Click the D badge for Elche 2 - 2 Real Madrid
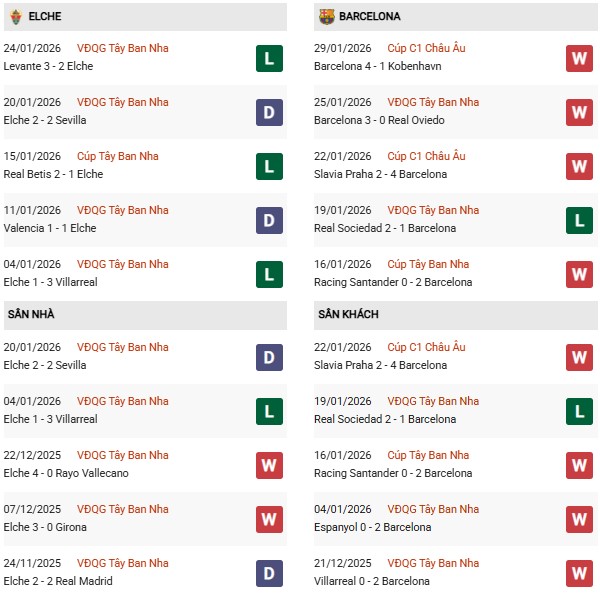 [269, 573]
